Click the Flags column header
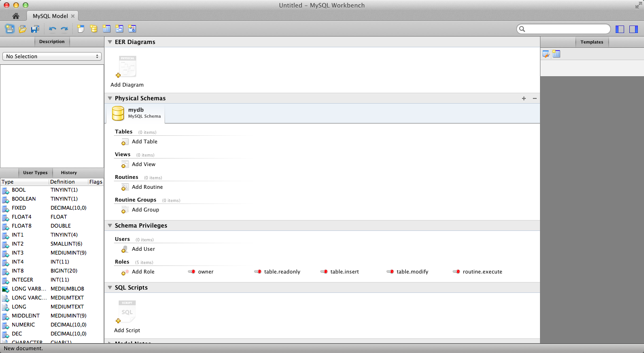The height and width of the screenshot is (353, 644). pos(96,182)
